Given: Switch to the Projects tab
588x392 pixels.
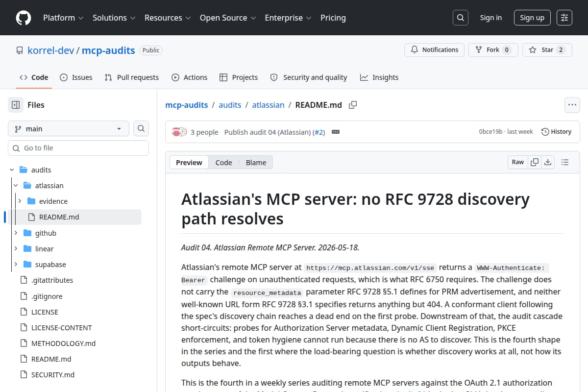Looking at the screenshot, I should click(239, 77).
